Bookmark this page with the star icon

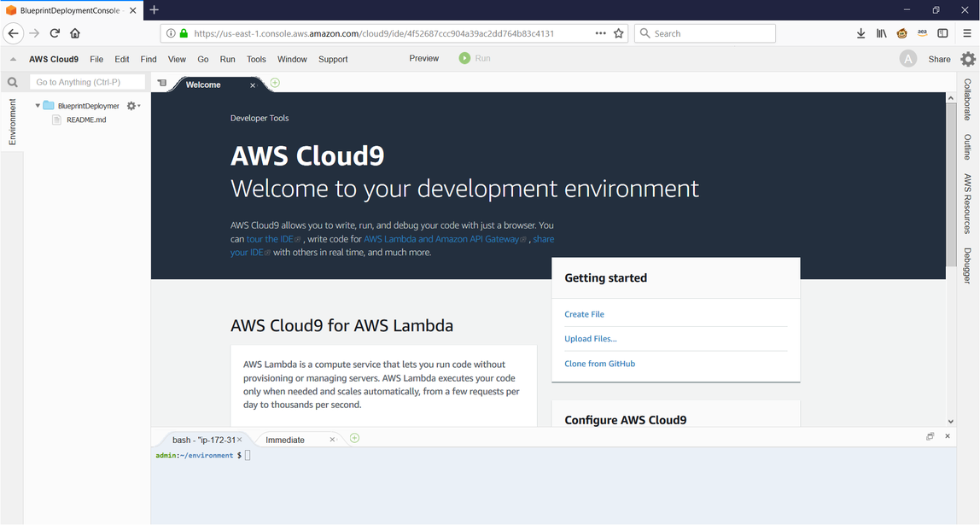pos(619,33)
